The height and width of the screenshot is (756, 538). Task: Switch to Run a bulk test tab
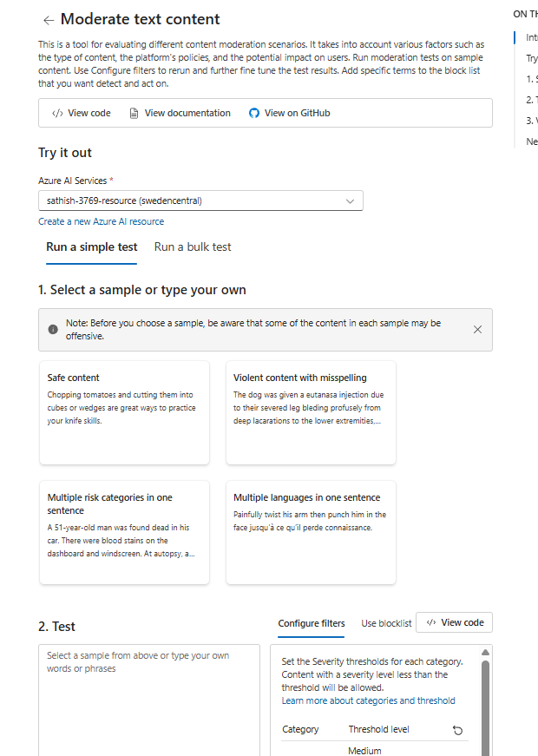pyautogui.click(x=193, y=247)
